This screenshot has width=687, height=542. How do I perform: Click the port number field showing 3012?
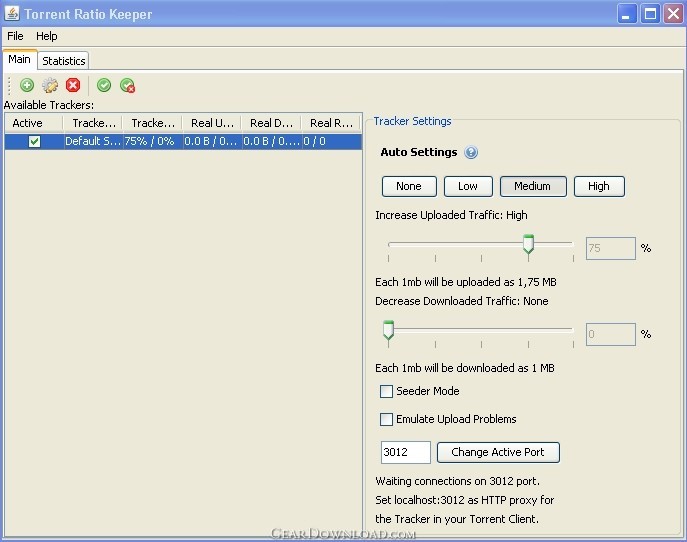(406, 452)
